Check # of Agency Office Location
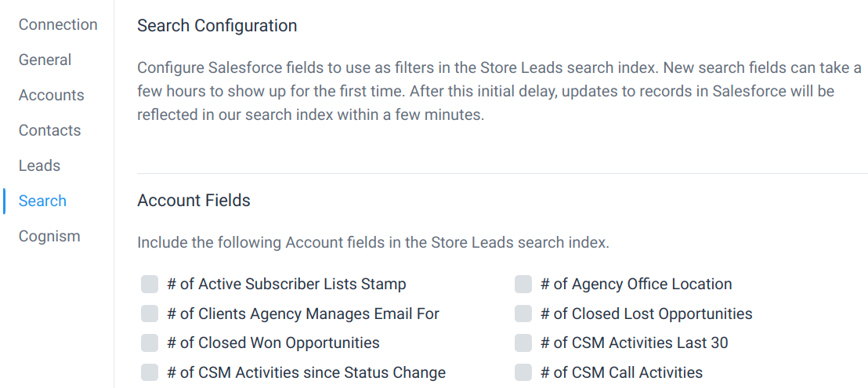The width and height of the screenshot is (868, 388). (x=523, y=285)
